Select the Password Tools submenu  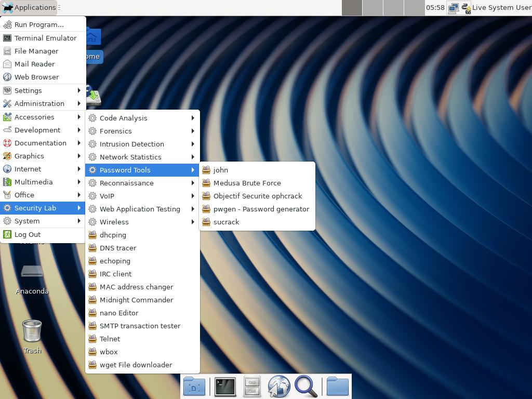[x=142, y=170]
